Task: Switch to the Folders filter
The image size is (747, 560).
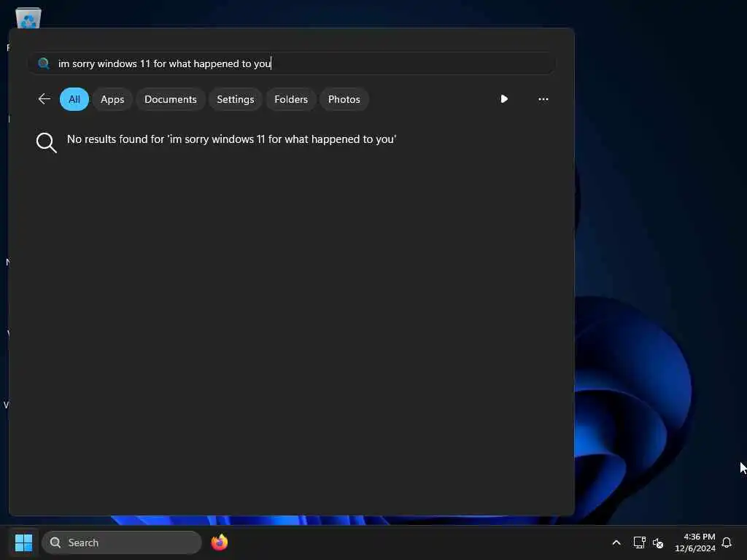Action: point(291,99)
